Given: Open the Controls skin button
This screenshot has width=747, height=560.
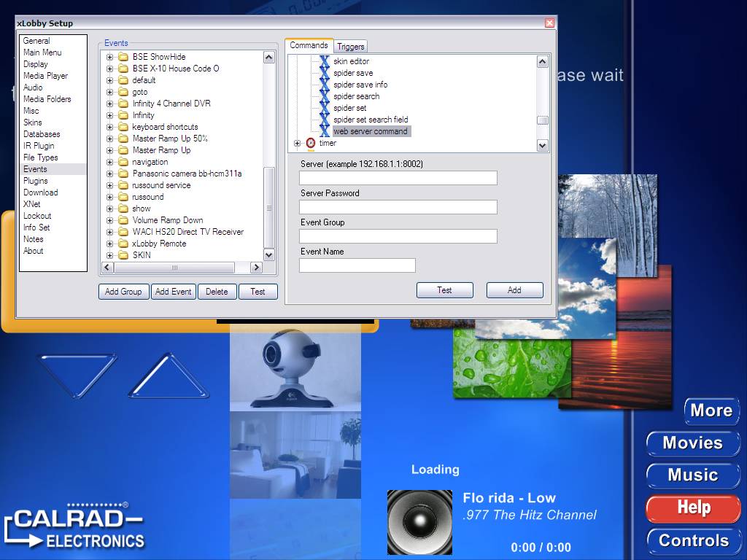Looking at the screenshot, I should tap(693, 540).
